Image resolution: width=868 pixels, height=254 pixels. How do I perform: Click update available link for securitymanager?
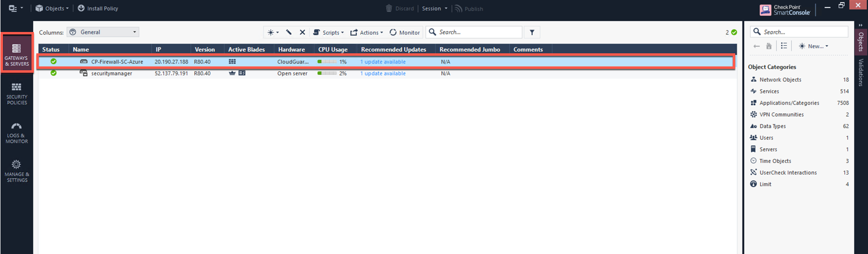coord(383,74)
